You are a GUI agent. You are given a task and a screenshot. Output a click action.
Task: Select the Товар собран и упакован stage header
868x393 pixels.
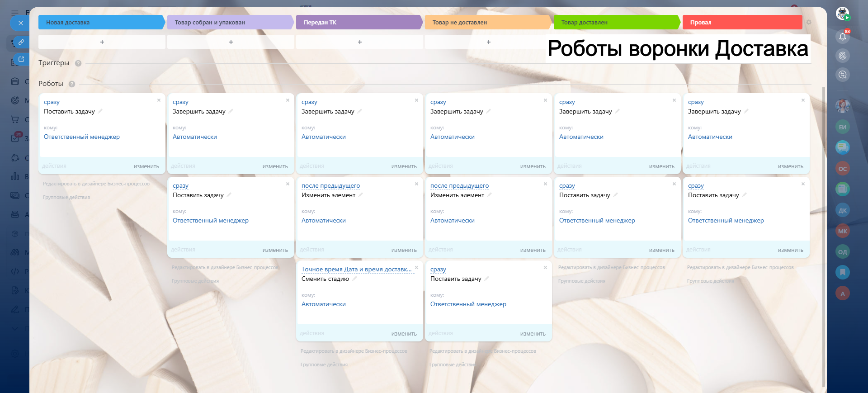click(x=231, y=22)
